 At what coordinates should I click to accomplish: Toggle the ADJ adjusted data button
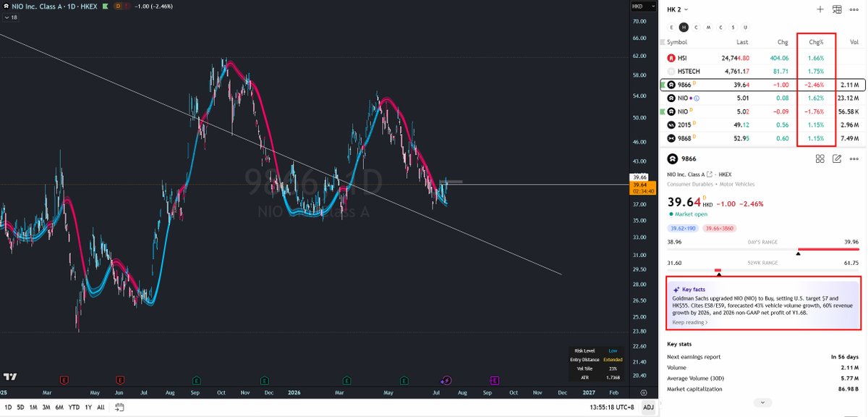coord(649,408)
